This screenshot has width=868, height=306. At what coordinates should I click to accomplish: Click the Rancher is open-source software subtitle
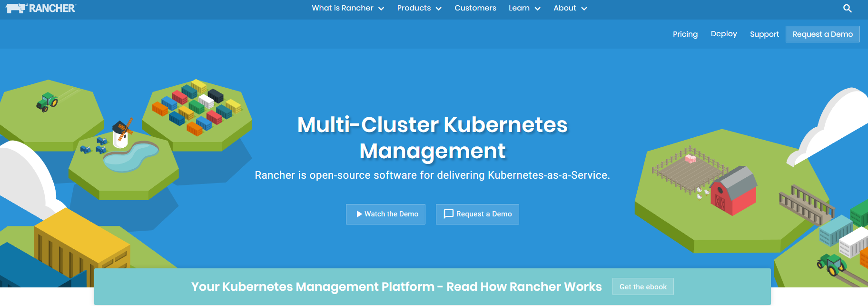click(432, 175)
